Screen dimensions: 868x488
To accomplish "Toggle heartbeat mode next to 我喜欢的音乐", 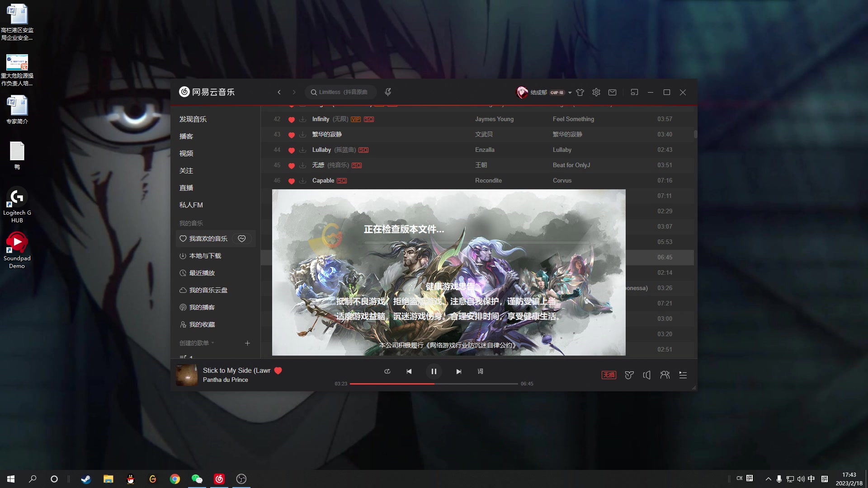I will point(242,239).
